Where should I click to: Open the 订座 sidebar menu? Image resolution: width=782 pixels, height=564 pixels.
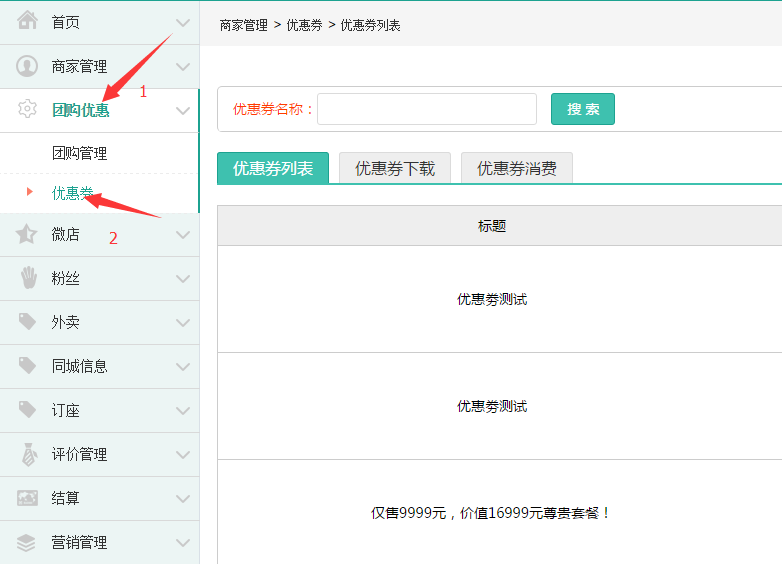(100, 410)
